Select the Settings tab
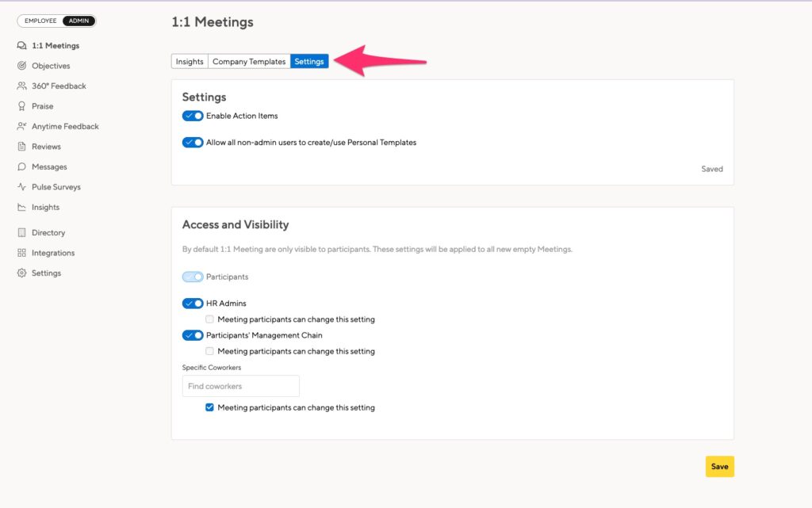This screenshot has width=812, height=508. coord(309,62)
